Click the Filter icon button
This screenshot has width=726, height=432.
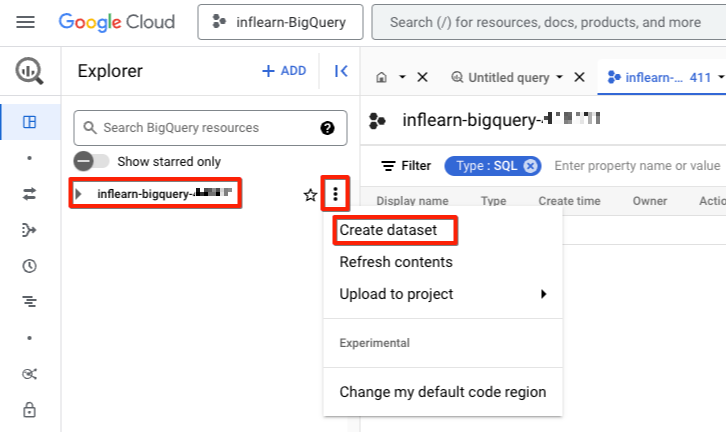tap(406, 166)
